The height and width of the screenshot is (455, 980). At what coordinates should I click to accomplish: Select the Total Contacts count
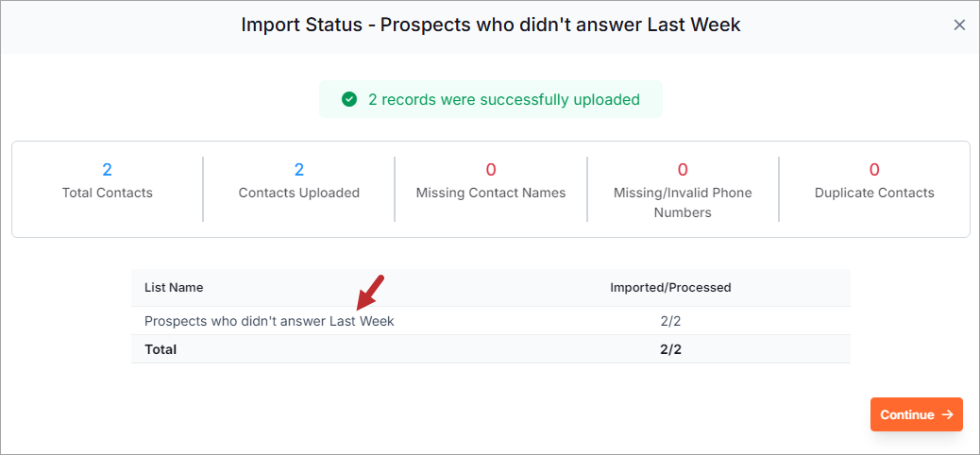point(107,169)
